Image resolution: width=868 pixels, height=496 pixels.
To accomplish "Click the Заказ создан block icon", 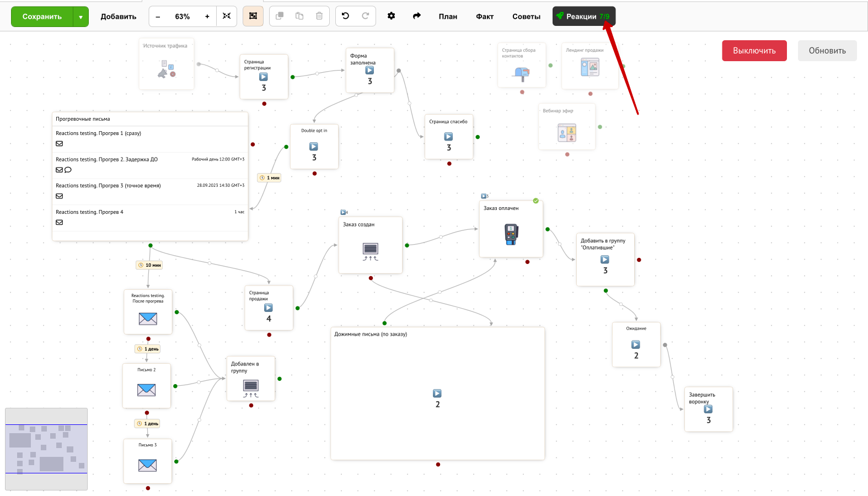I will [371, 251].
